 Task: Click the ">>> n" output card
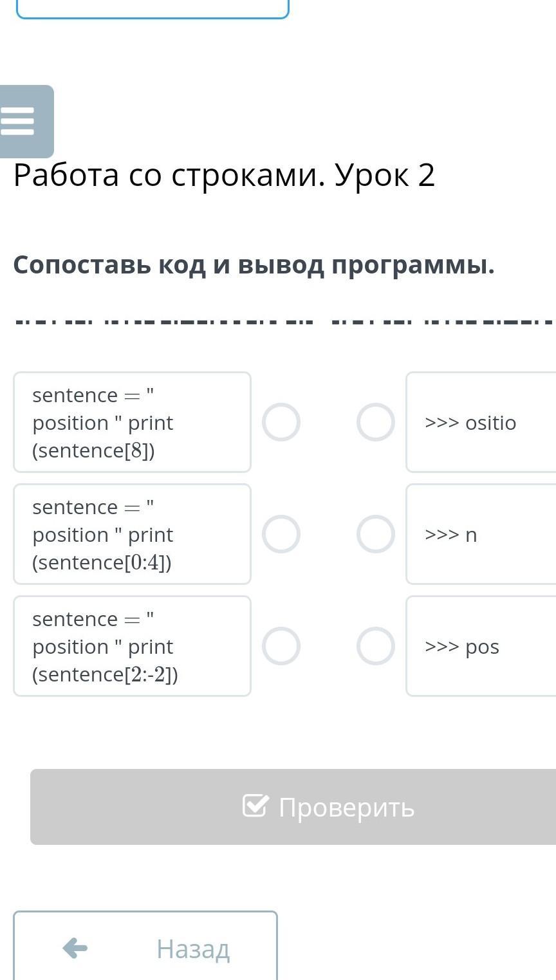(480, 534)
